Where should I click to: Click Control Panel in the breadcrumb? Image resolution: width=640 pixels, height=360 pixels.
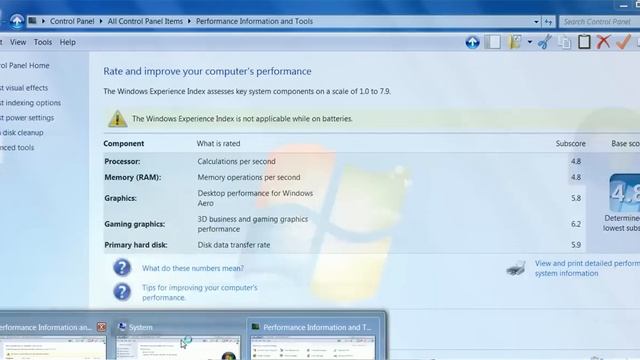click(x=72, y=21)
